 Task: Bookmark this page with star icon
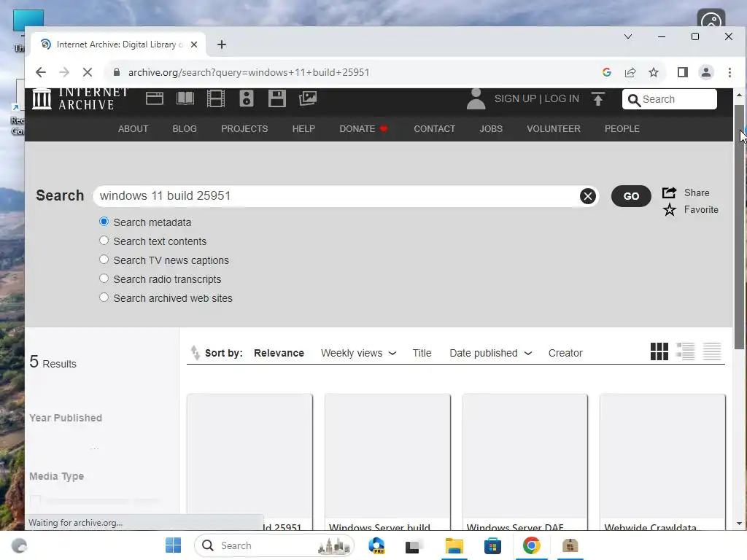(653, 72)
